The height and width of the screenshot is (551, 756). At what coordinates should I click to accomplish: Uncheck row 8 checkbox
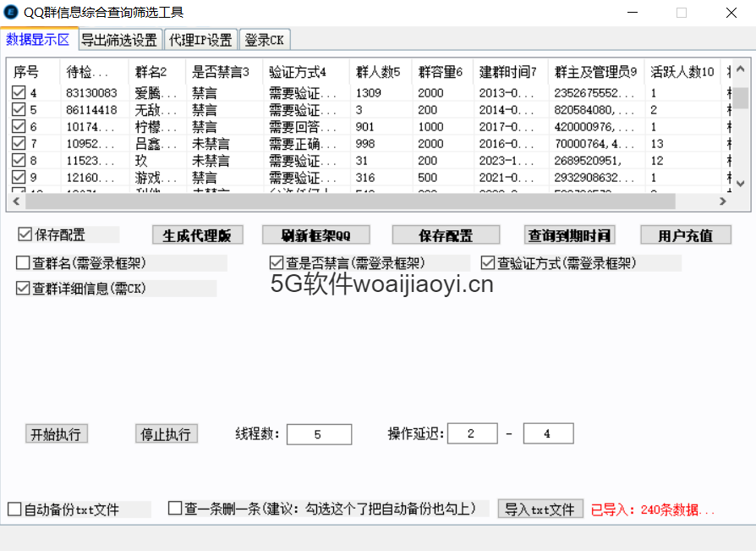point(19,160)
